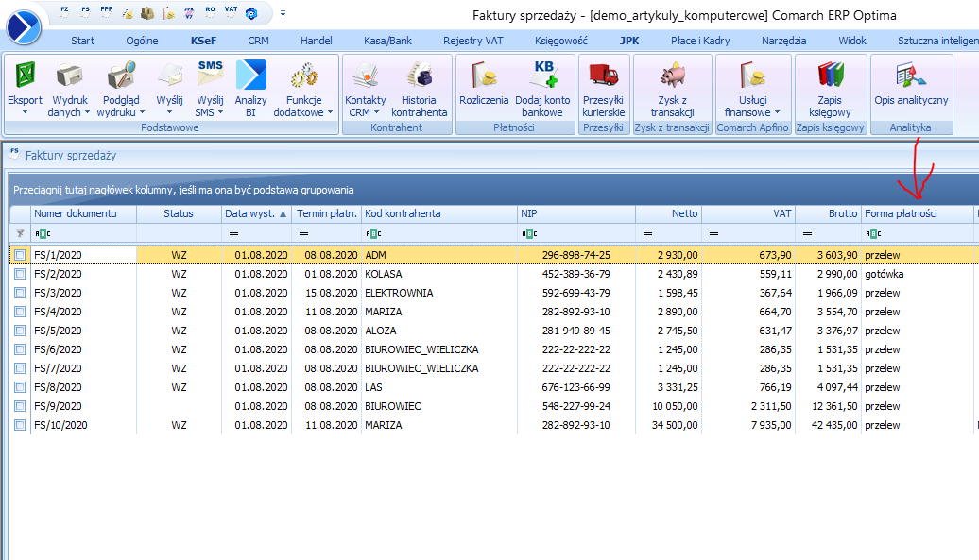Sort by the Brutto column header
The height and width of the screenshot is (560, 979).
(x=828, y=213)
